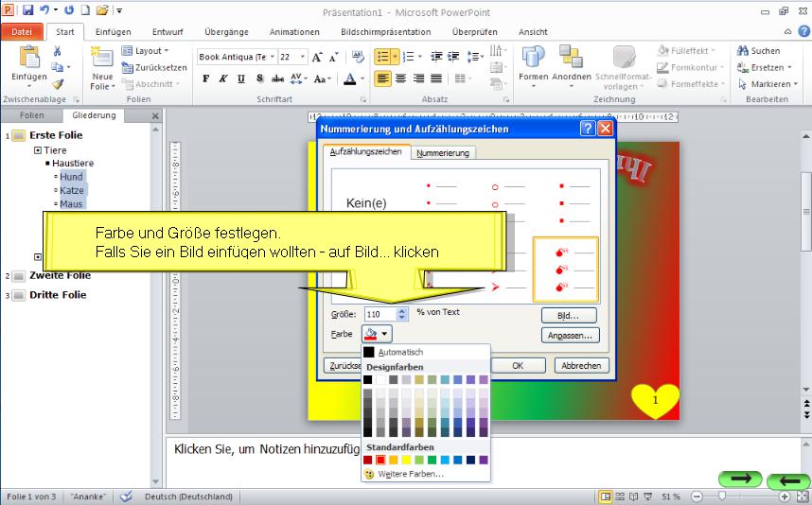812x505 pixels.
Task: Click the save icon in quick access toolbar
Action: [x=27, y=10]
